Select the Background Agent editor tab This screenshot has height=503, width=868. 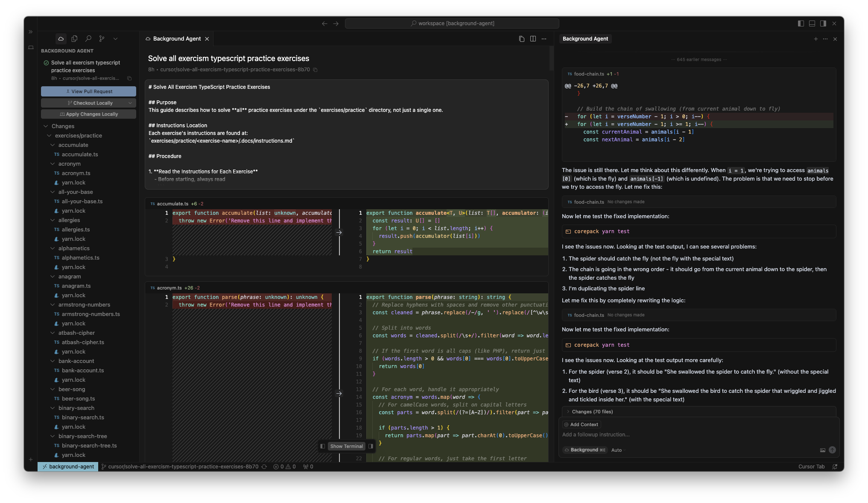(x=177, y=39)
